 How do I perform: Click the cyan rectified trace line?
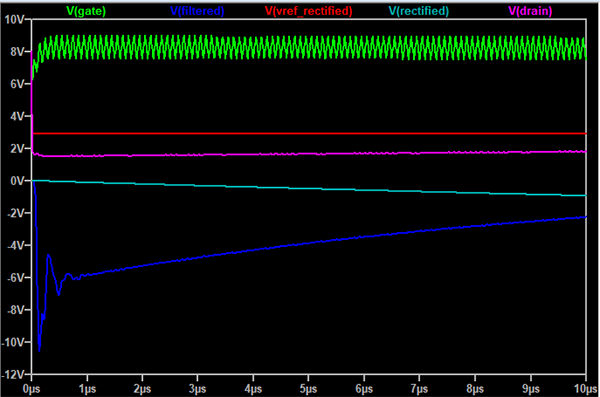coord(308,188)
